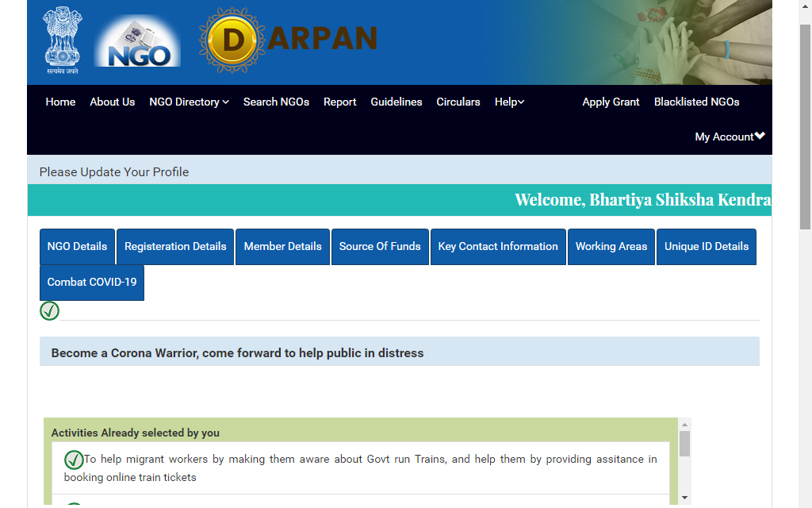Click the India national emblem logo
Image resolution: width=812 pixels, height=508 pixels.
(61, 38)
